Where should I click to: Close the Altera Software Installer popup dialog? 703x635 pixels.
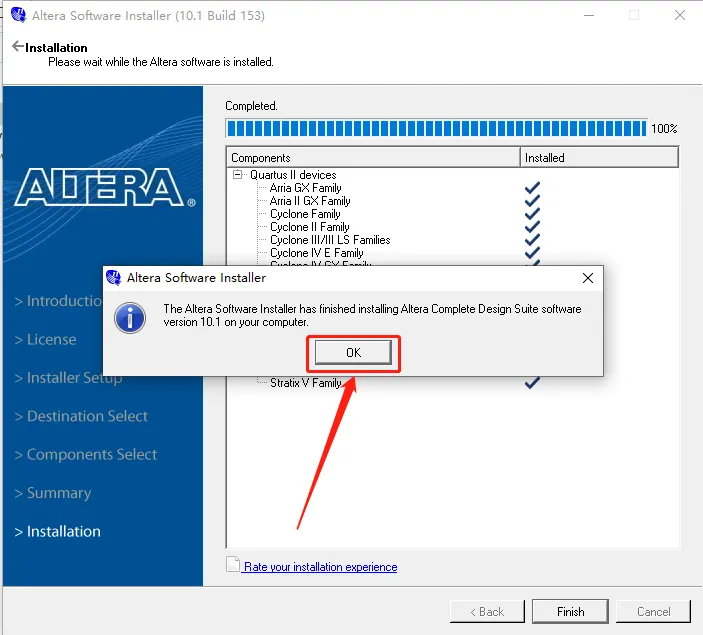[x=588, y=278]
